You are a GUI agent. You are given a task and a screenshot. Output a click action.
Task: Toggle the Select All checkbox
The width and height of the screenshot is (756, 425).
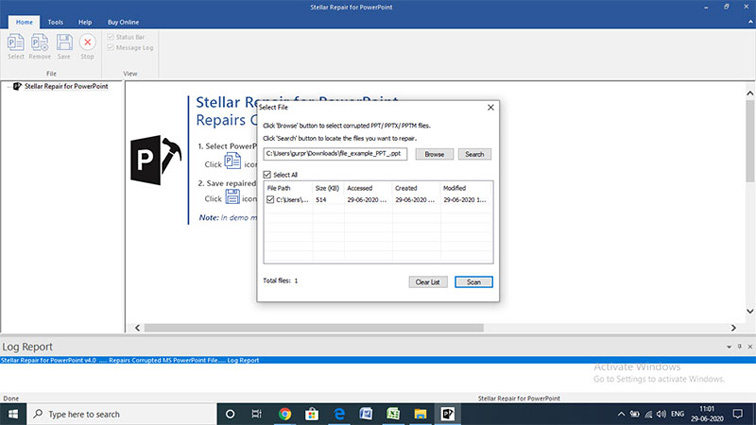[x=267, y=175]
